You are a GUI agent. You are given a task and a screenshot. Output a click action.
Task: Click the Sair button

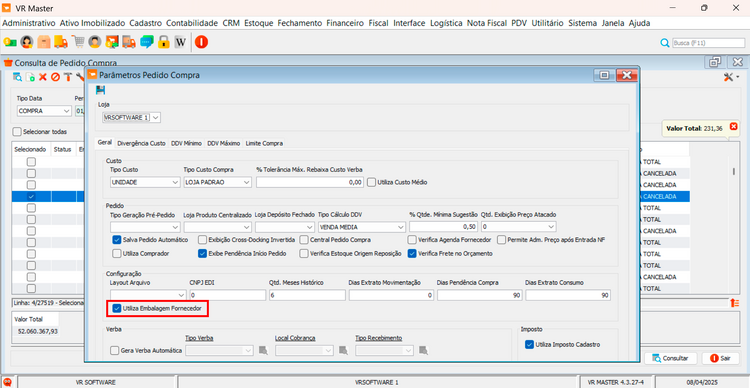coord(720,358)
